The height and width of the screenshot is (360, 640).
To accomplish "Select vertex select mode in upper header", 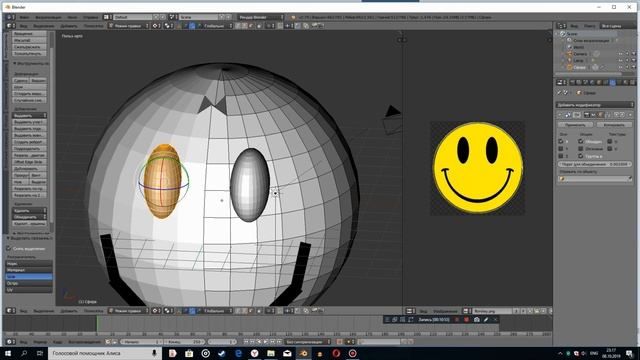I will pos(238,26).
